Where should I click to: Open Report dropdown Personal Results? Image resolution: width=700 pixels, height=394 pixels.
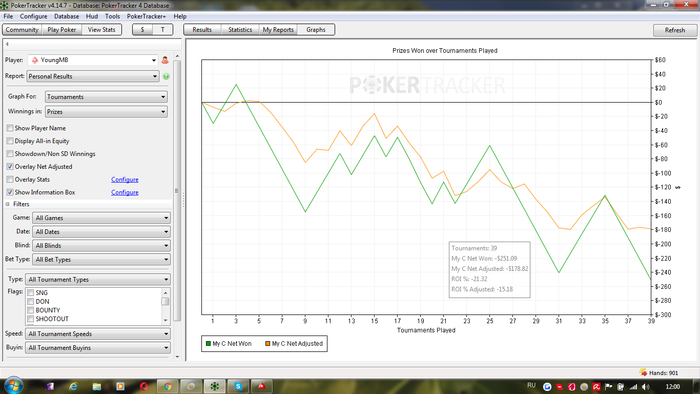pyautogui.click(x=92, y=76)
